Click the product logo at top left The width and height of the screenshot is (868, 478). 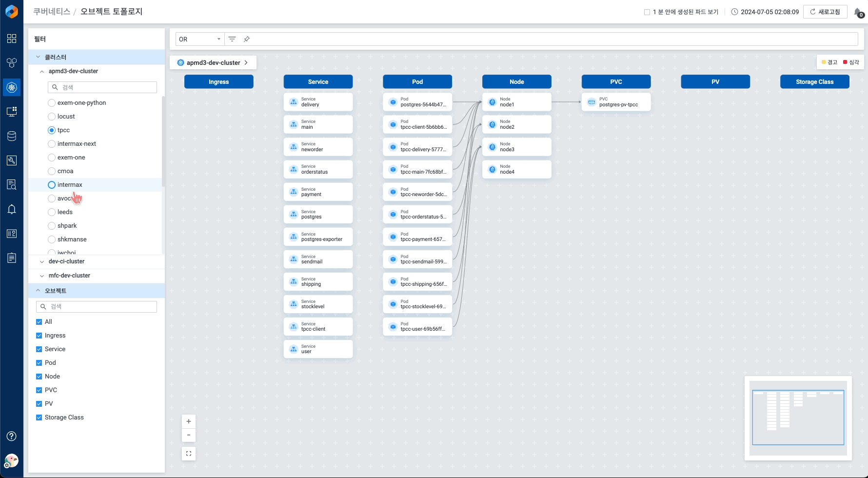[x=12, y=11]
